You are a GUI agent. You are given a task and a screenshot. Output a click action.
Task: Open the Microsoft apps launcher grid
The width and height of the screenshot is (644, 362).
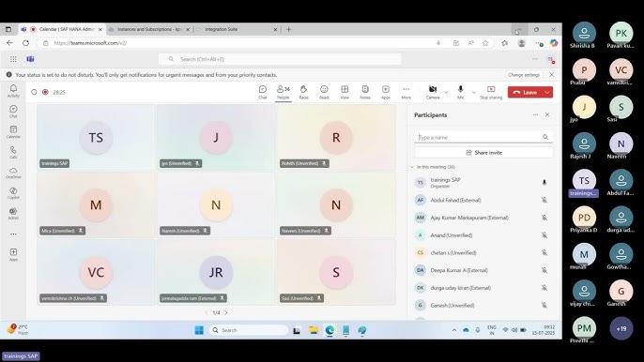(13, 59)
